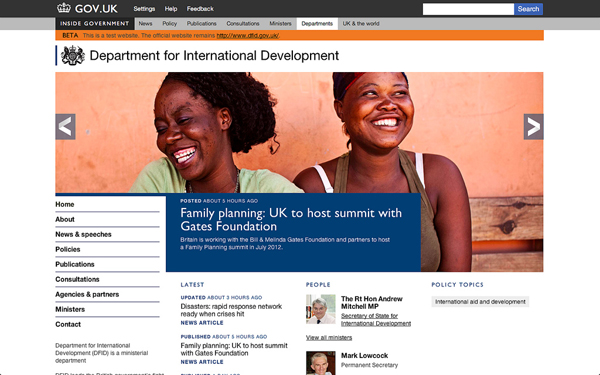
Task: Open Settings in top bar
Action: tap(144, 9)
